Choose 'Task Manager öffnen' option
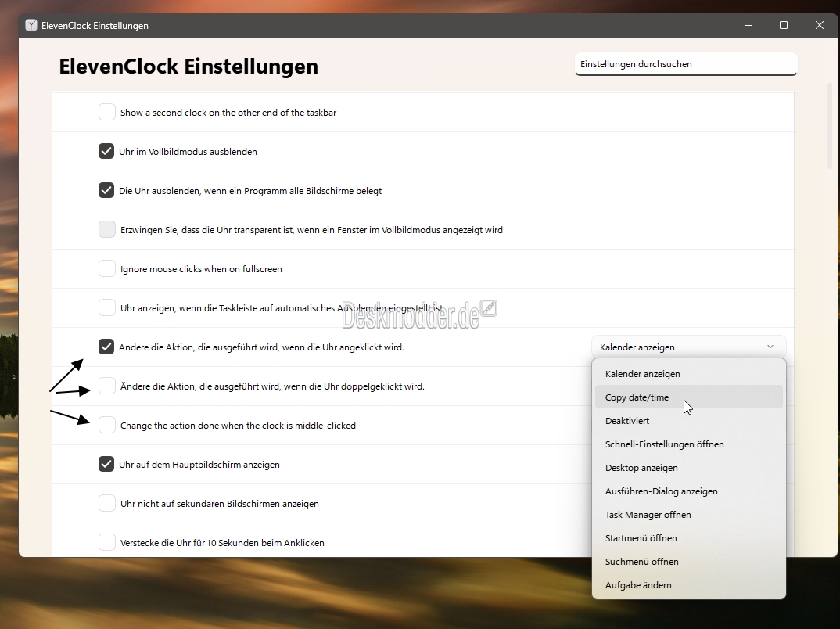Viewport: 840px width, 629px height. coord(689,514)
